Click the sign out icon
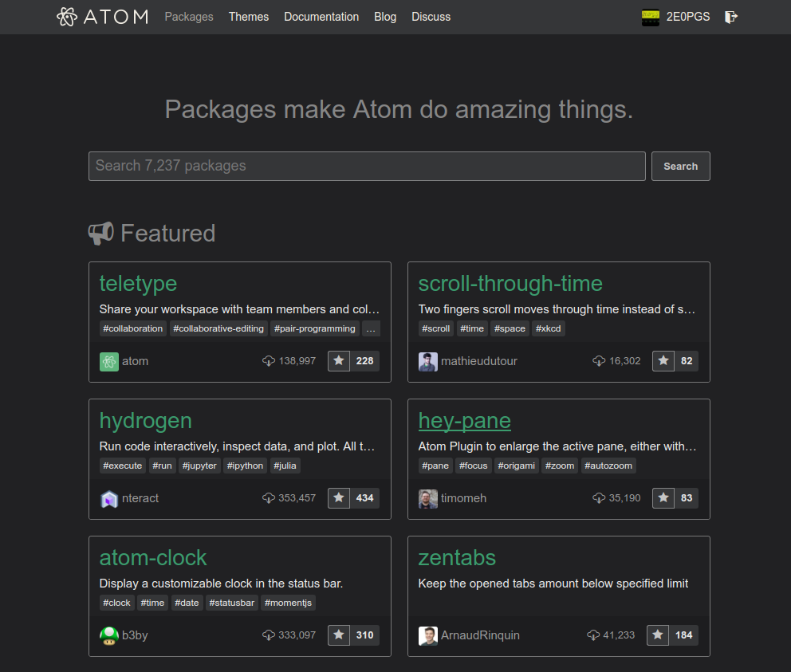 coord(731,18)
